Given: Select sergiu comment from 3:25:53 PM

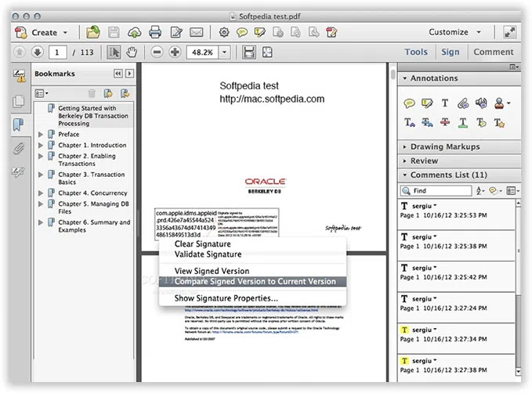Looking at the screenshot, I should click(x=456, y=215).
